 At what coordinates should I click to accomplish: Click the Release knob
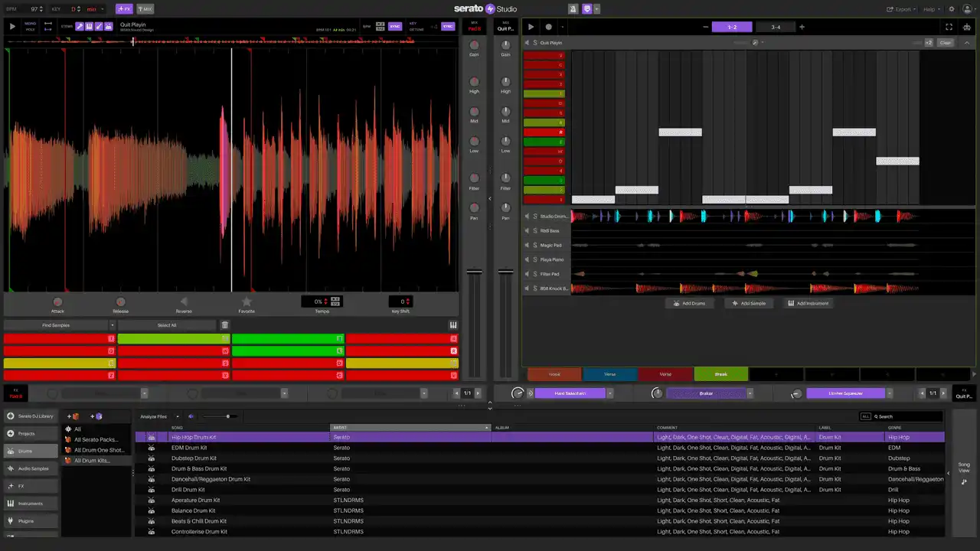(120, 302)
